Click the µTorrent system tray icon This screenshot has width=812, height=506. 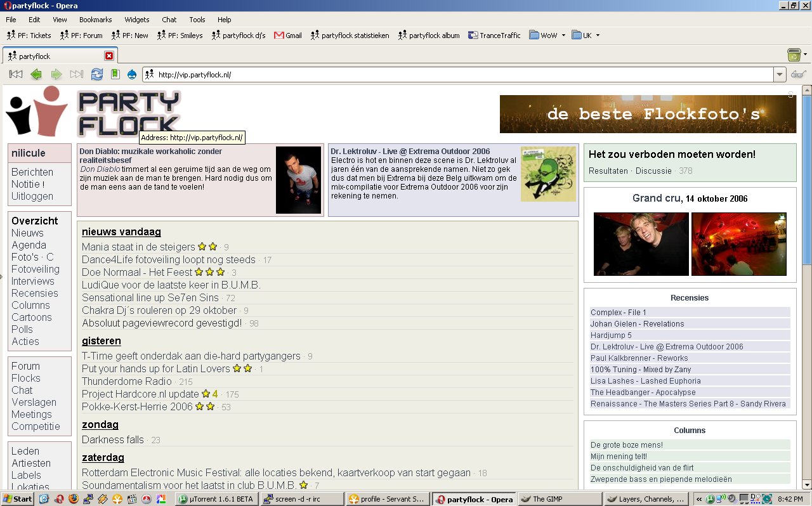pyautogui.click(x=710, y=499)
